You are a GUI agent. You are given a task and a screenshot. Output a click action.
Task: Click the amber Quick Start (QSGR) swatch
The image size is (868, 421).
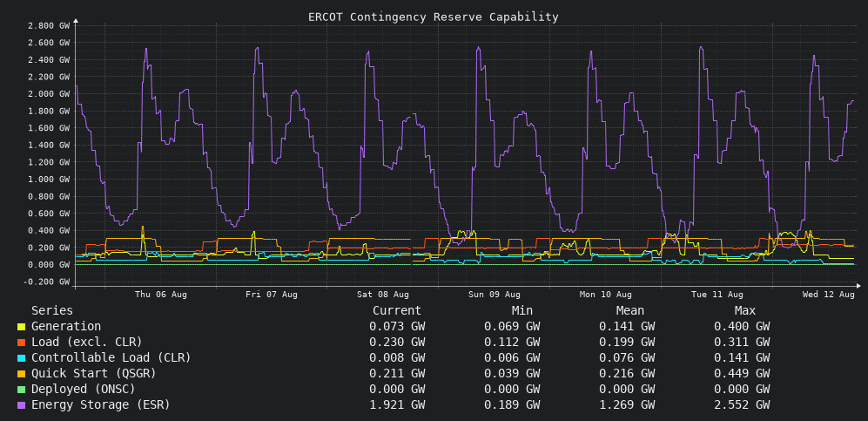tap(21, 374)
